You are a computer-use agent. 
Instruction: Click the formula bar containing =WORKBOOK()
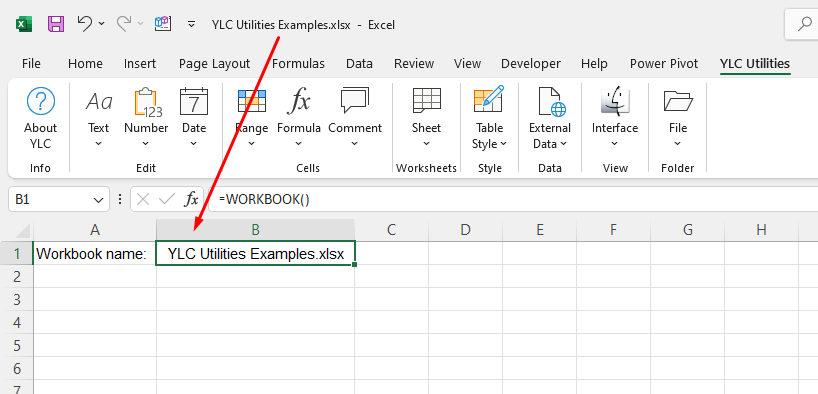[513, 199]
